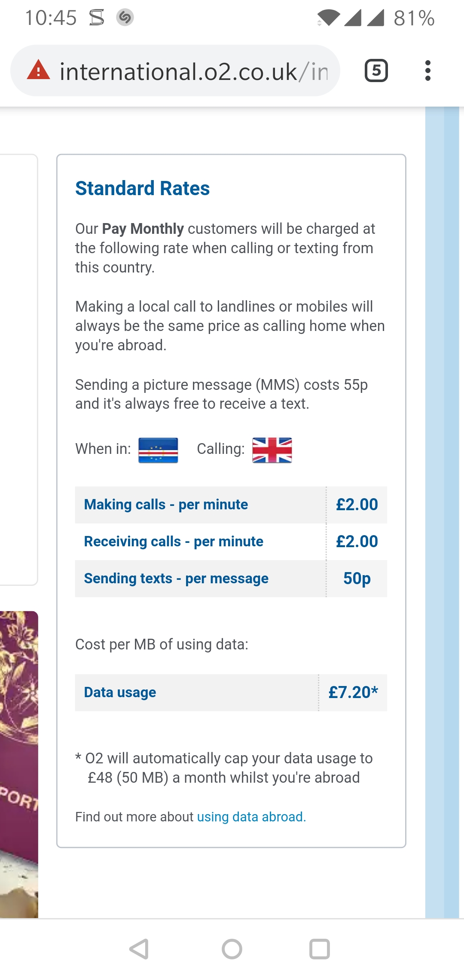Viewport: 464px width, 980px height.
Task: Tap the clock showing 10:45
Action: (x=51, y=18)
